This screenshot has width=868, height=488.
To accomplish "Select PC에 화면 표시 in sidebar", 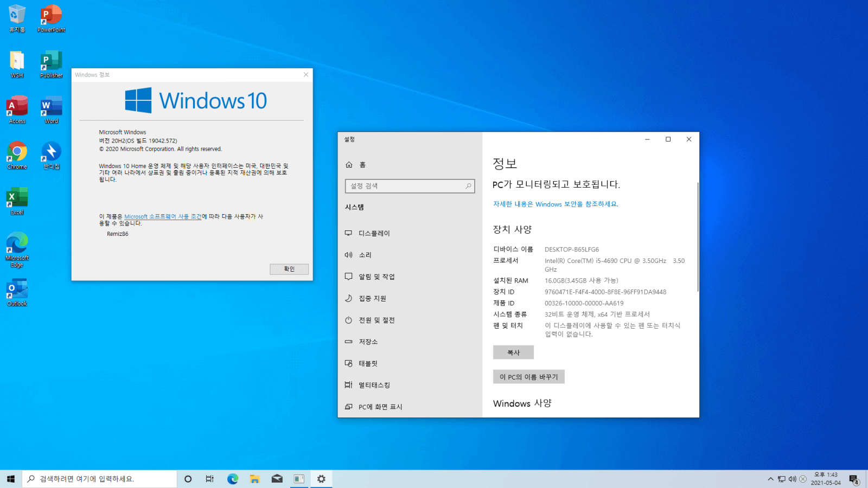I will [x=410, y=407].
